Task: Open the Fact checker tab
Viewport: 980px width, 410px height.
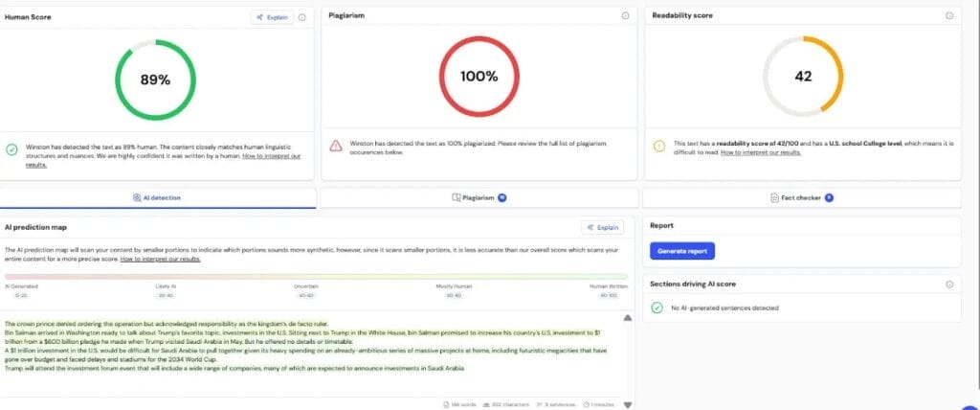Action: click(801, 197)
